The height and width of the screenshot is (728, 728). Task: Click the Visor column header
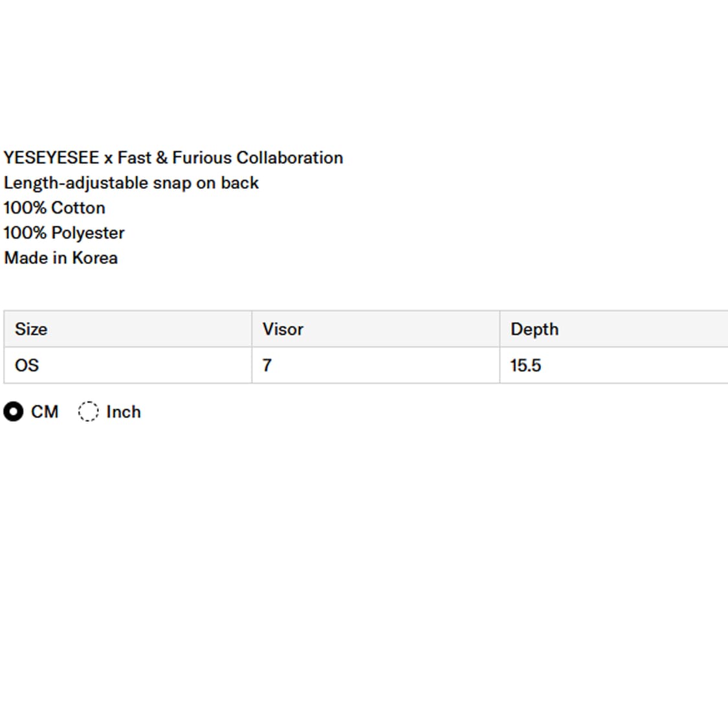[283, 329]
